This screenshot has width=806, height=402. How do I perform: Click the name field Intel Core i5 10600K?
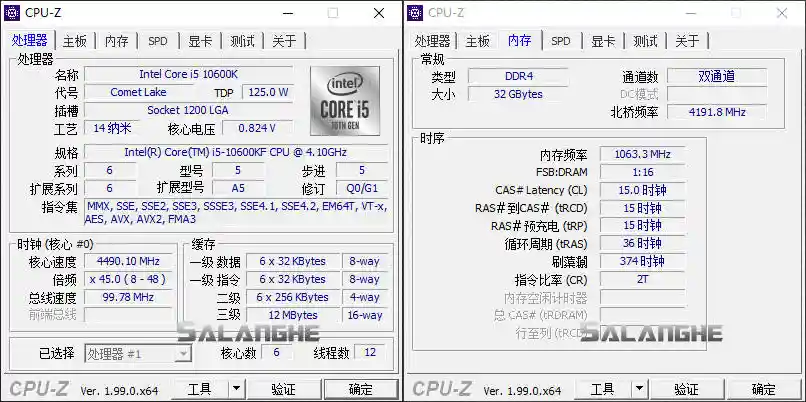[x=189, y=74]
